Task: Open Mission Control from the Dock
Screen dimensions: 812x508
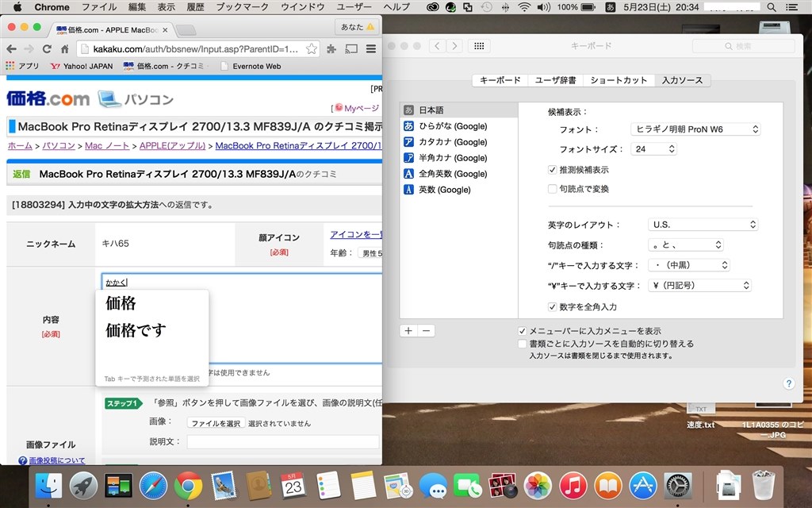Action: pyautogui.click(x=118, y=486)
